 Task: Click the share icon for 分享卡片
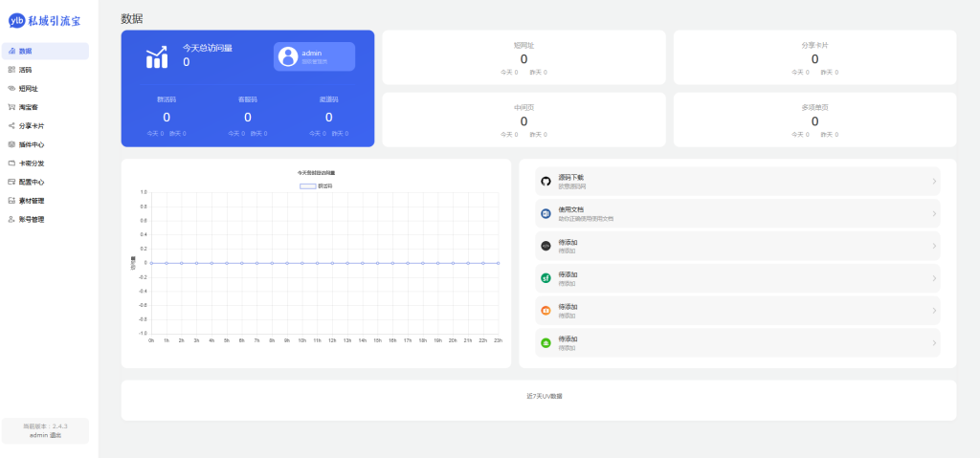(x=11, y=125)
